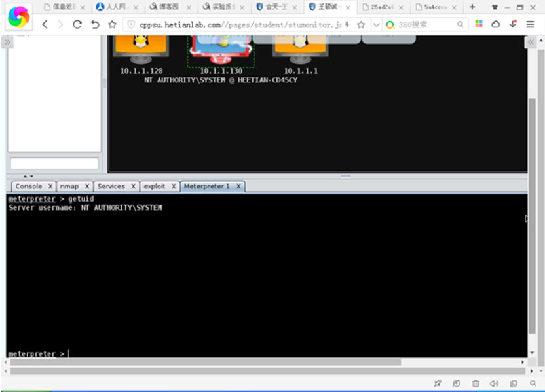
Task: Click the empty input field under the left panel
Action: [x=54, y=164]
